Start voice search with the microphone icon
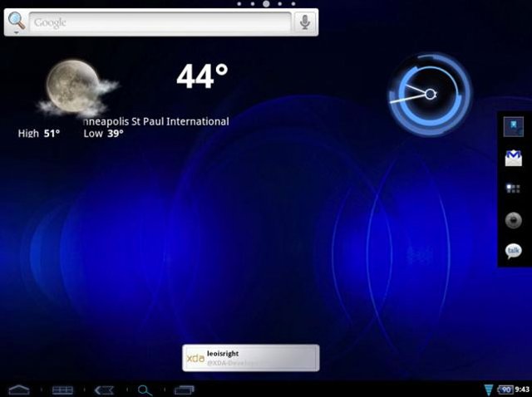 point(305,22)
